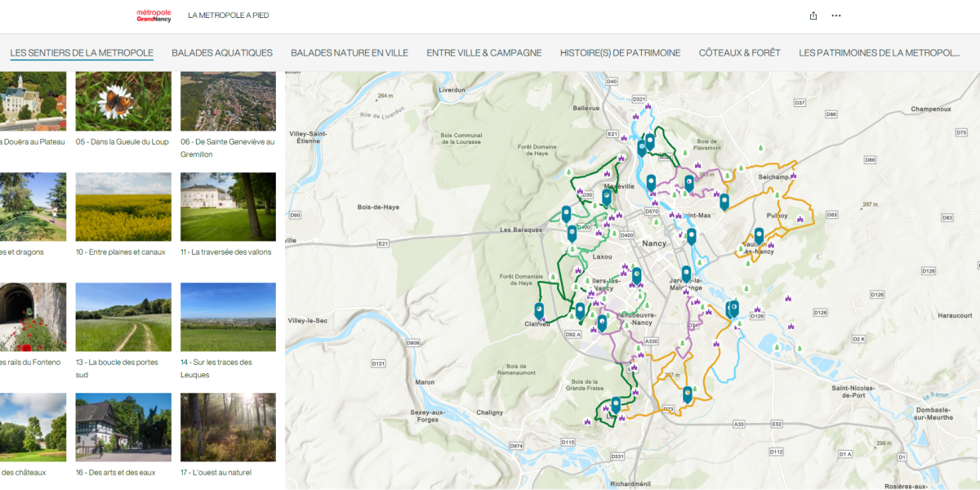This screenshot has height=490, width=980.
Task: Select the teal map pin at Clairlieu
Action: pos(539,310)
